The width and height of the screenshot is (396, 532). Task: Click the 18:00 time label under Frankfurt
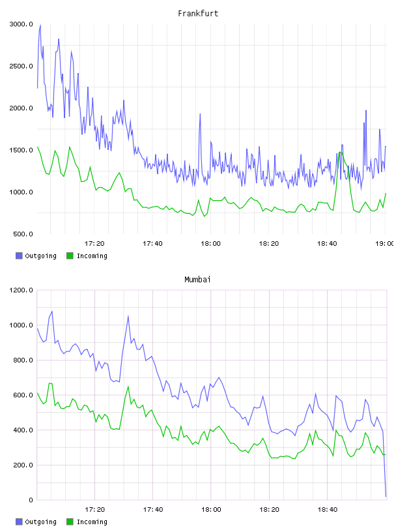pos(210,244)
